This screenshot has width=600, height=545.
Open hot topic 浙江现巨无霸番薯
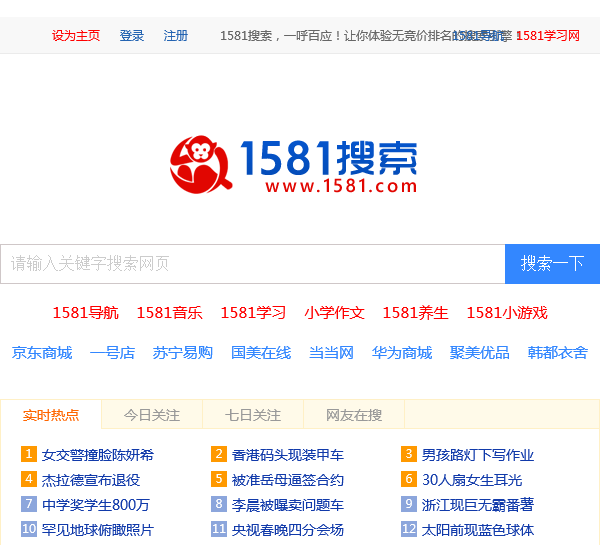[478, 505]
